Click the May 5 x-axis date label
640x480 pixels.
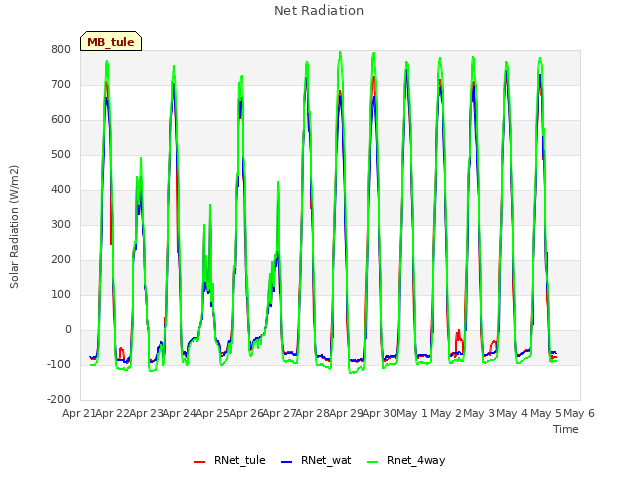[x=546, y=413]
